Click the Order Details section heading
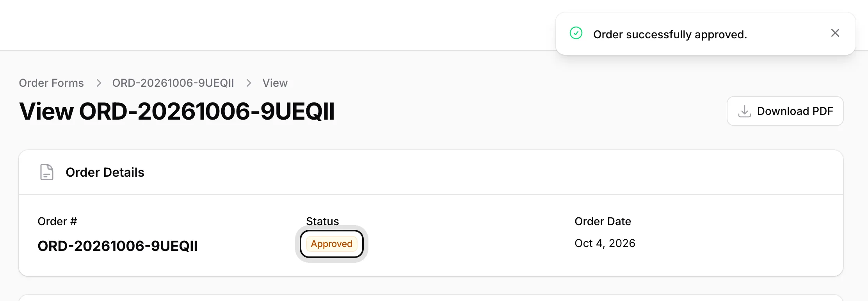Screen dimensions: 868x301 105,172
